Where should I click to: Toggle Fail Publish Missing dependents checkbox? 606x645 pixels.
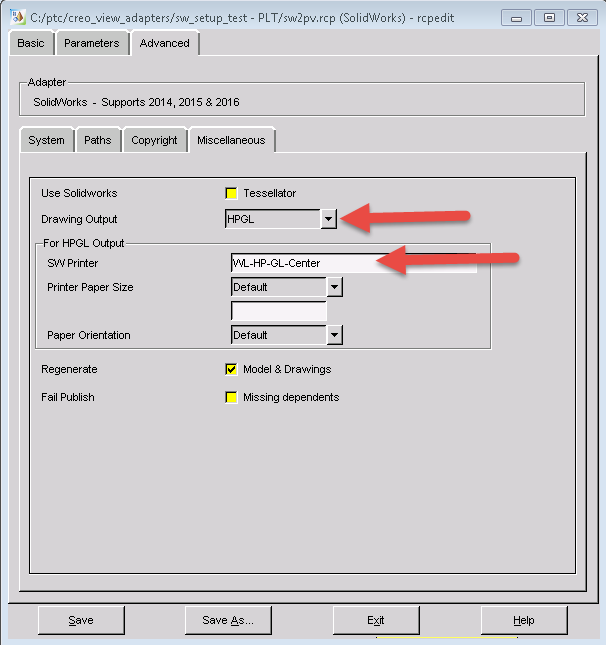tap(231, 397)
